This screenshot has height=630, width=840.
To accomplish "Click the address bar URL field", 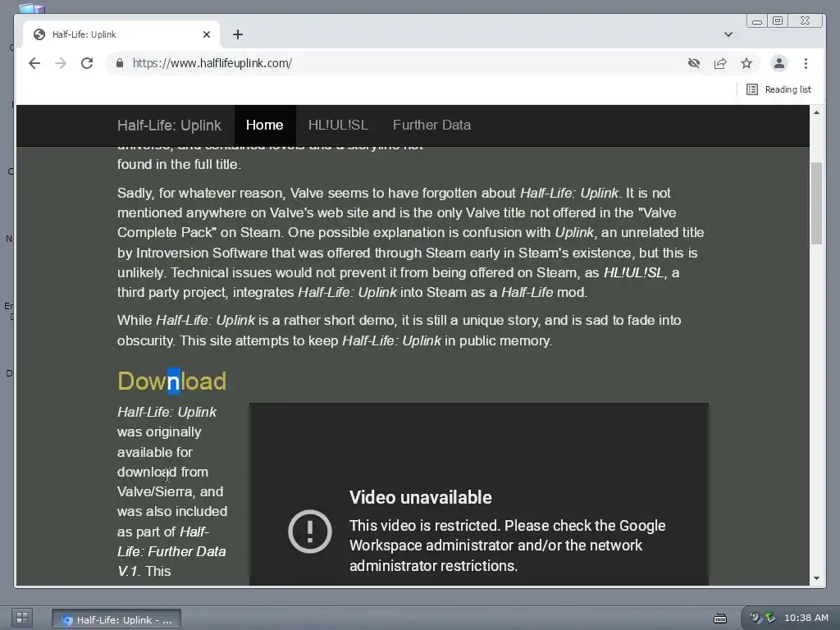I will coord(396,63).
